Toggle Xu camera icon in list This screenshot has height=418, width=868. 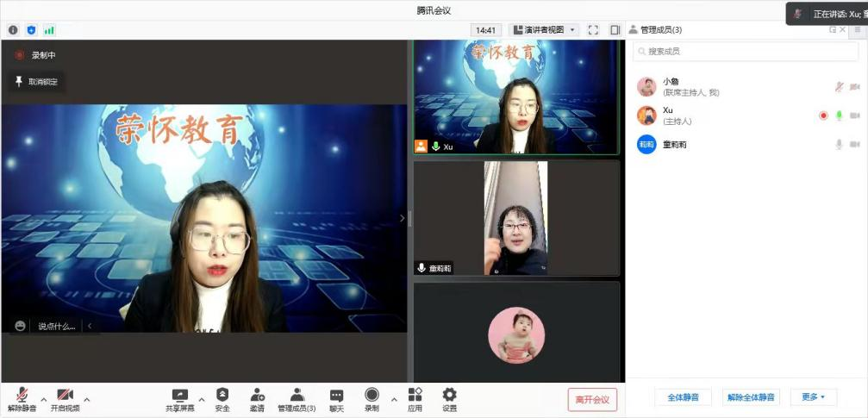[x=855, y=115]
